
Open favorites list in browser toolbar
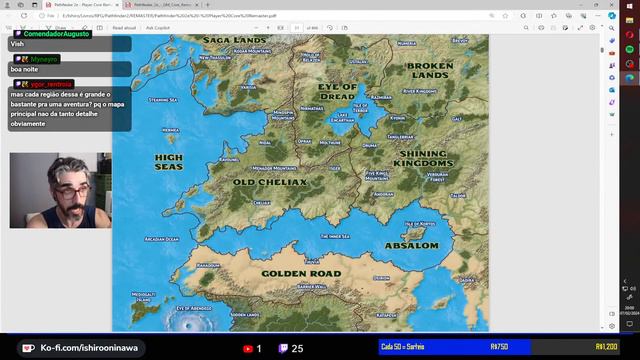[554, 16]
